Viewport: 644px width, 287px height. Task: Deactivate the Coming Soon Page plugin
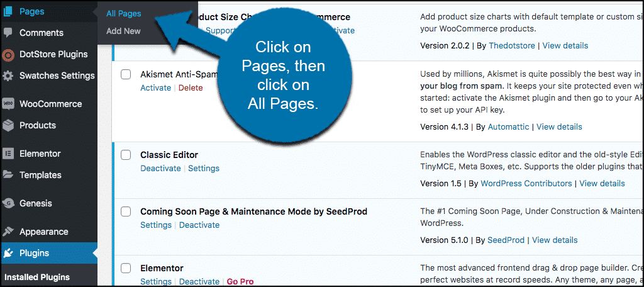pos(199,225)
